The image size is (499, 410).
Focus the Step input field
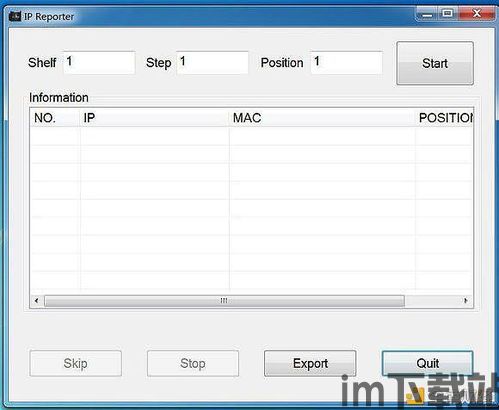pyautogui.click(x=212, y=62)
